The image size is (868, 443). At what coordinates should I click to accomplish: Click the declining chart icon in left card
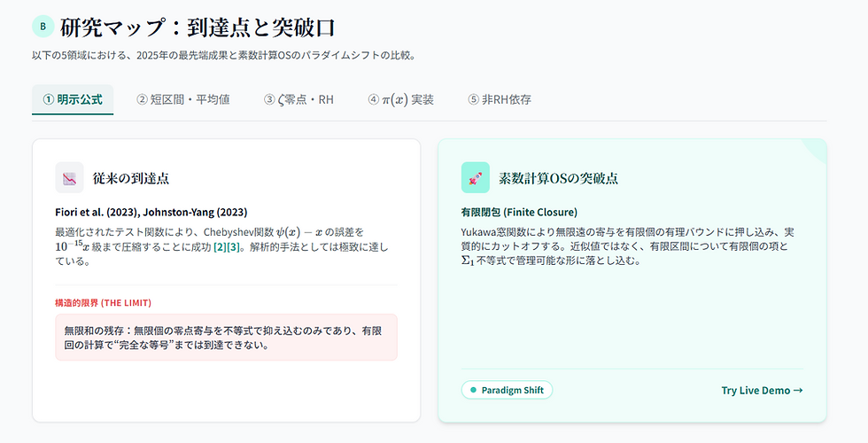pos(69,177)
